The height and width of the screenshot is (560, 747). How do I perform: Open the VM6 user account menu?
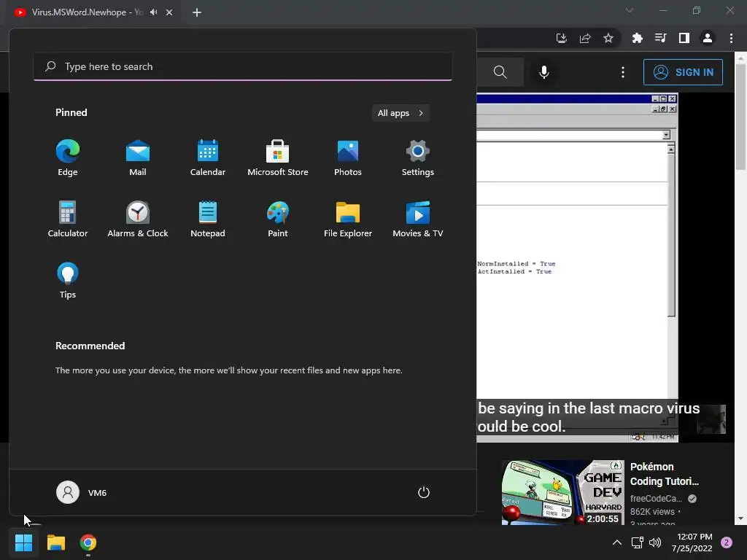[82, 492]
